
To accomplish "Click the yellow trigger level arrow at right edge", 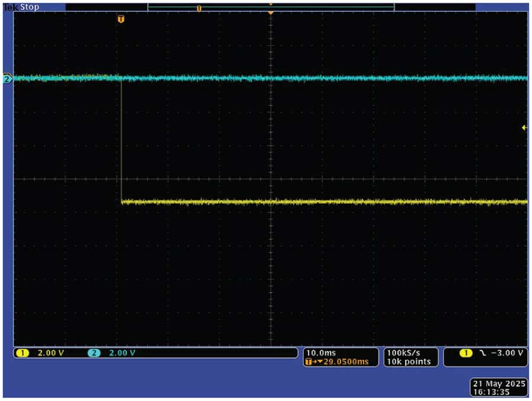I will coord(524,127).
